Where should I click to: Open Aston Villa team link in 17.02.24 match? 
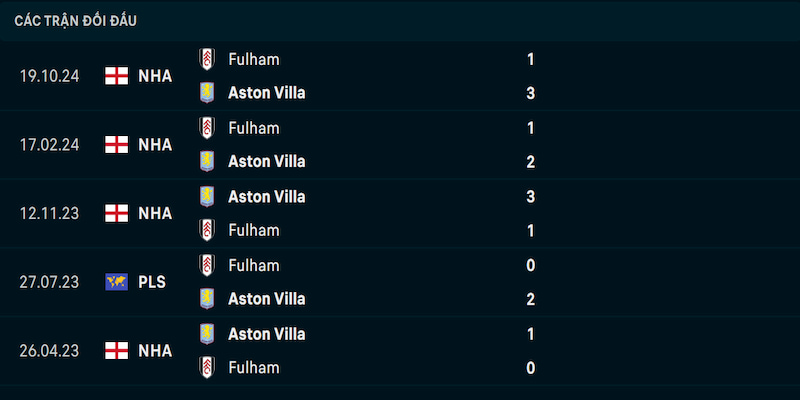pyautogui.click(x=267, y=162)
